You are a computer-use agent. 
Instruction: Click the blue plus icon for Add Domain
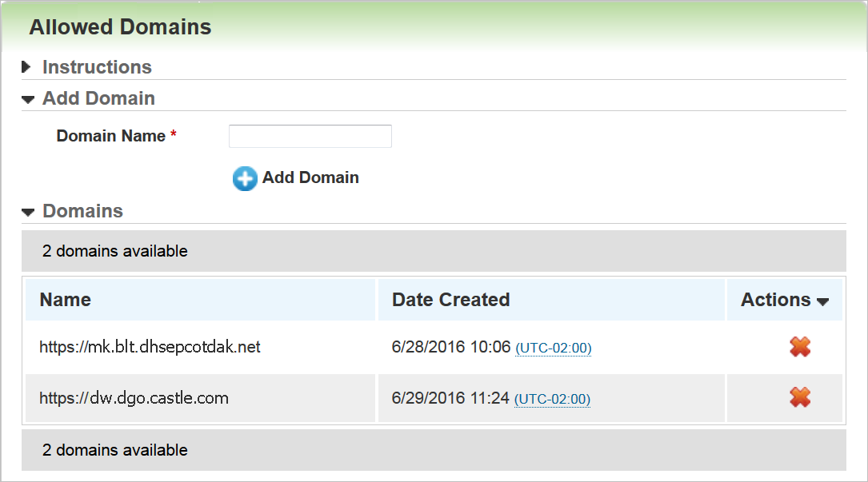click(x=245, y=178)
